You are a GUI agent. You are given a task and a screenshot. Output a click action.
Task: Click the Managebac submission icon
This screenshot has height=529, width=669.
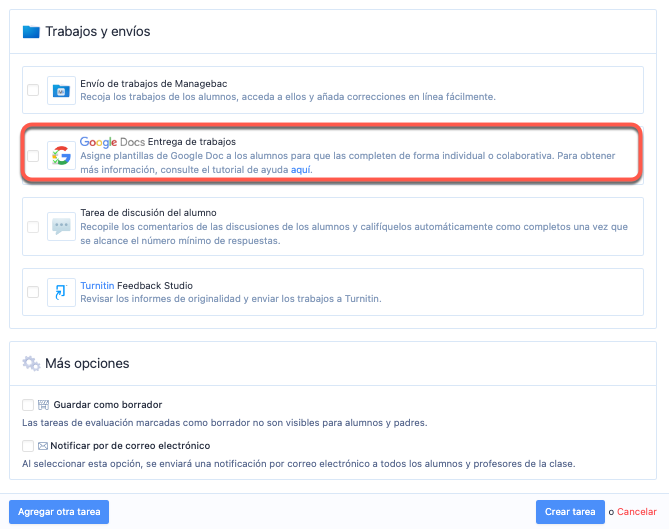pos(62,90)
